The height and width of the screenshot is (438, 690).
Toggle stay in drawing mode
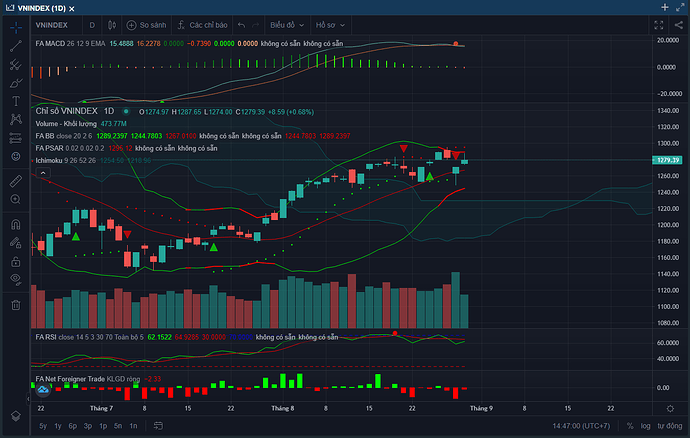pyautogui.click(x=16, y=243)
